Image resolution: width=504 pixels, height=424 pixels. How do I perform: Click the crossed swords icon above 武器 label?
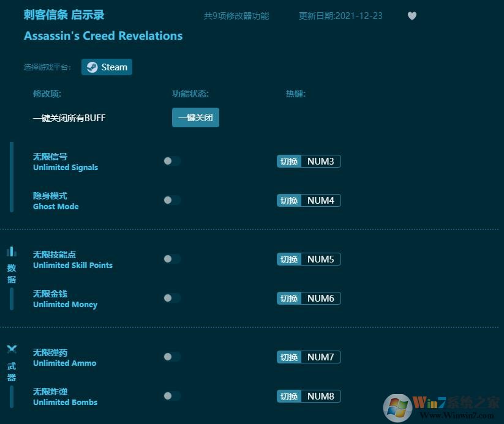click(12, 349)
